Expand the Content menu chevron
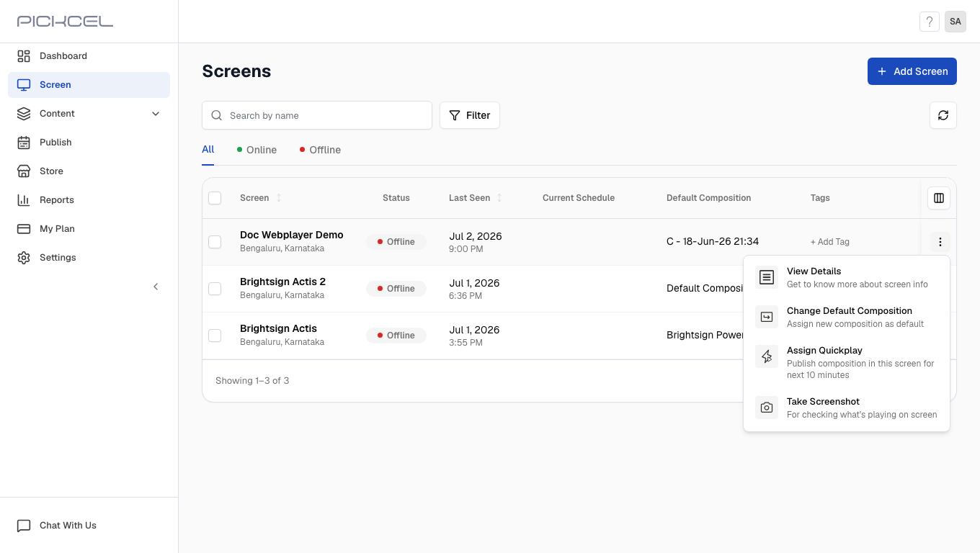 pos(156,114)
